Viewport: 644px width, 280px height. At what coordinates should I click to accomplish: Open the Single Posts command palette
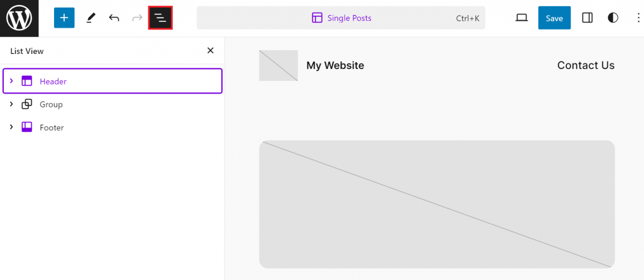pyautogui.click(x=341, y=18)
